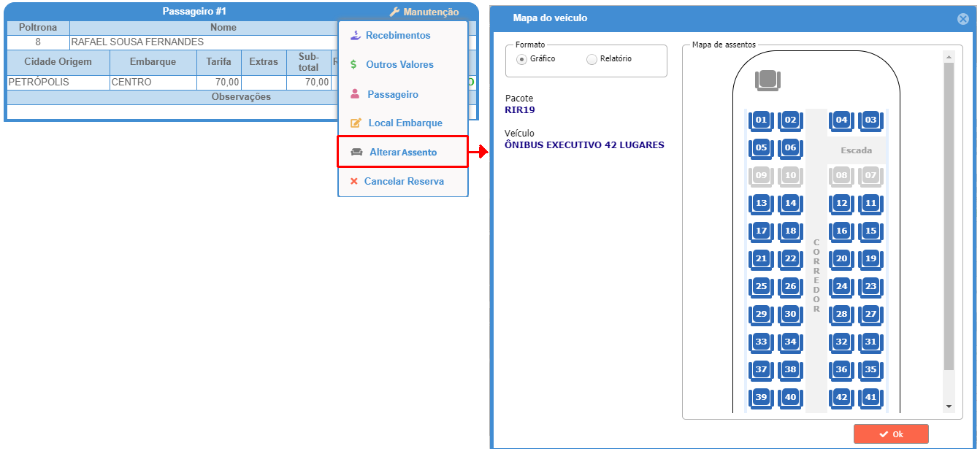Choose seat 03 in the seat map
The height and width of the screenshot is (454, 980).
coord(870,120)
